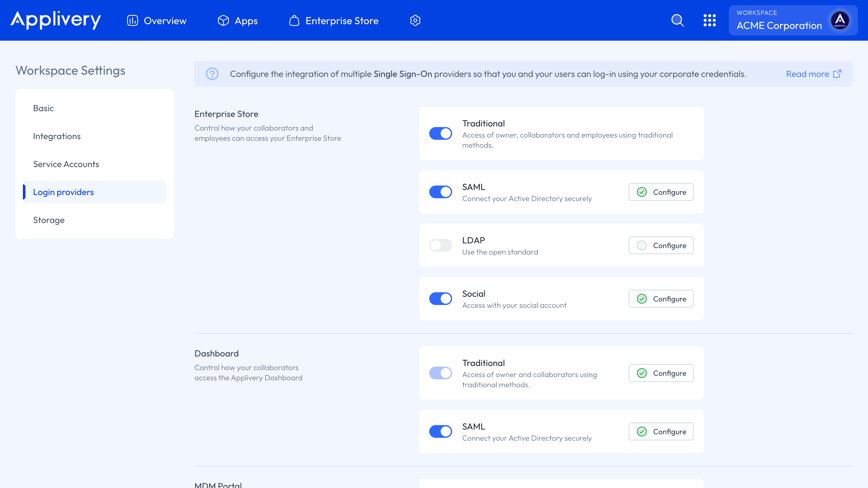Open the settings gear in the navbar
The height and width of the screenshot is (488, 868).
click(x=415, y=20)
